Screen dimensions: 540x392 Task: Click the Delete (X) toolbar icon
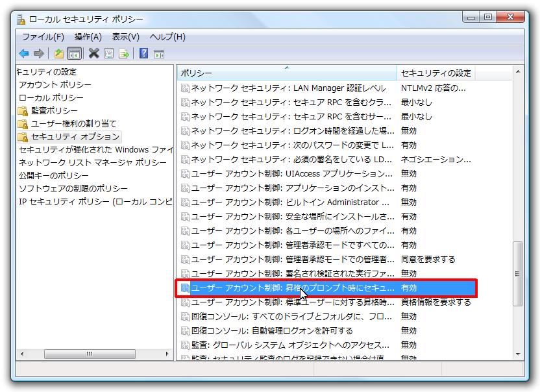point(94,53)
